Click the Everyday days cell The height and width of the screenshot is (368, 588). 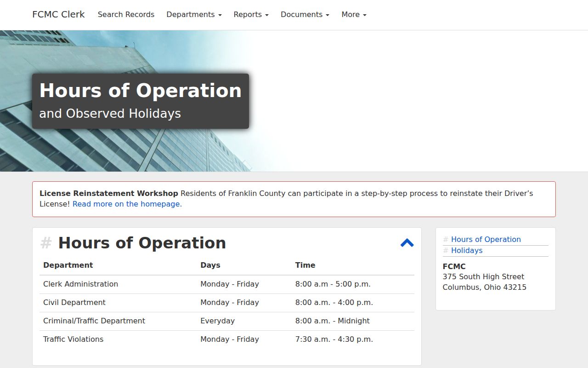click(217, 321)
